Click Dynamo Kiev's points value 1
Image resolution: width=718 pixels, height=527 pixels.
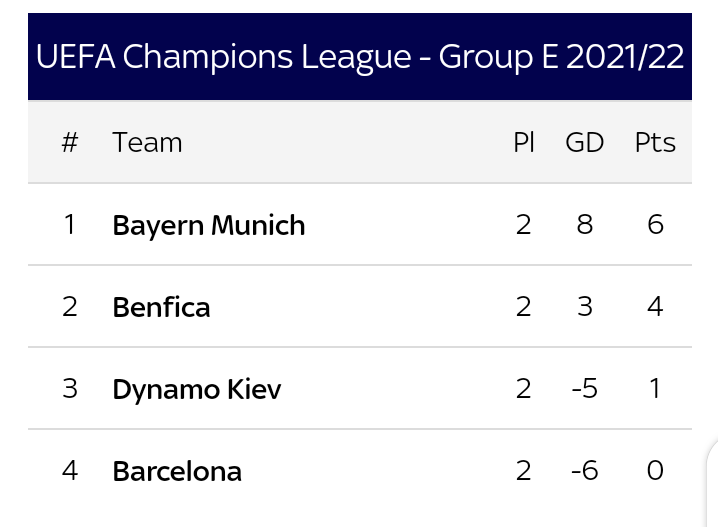click(655, 389)
